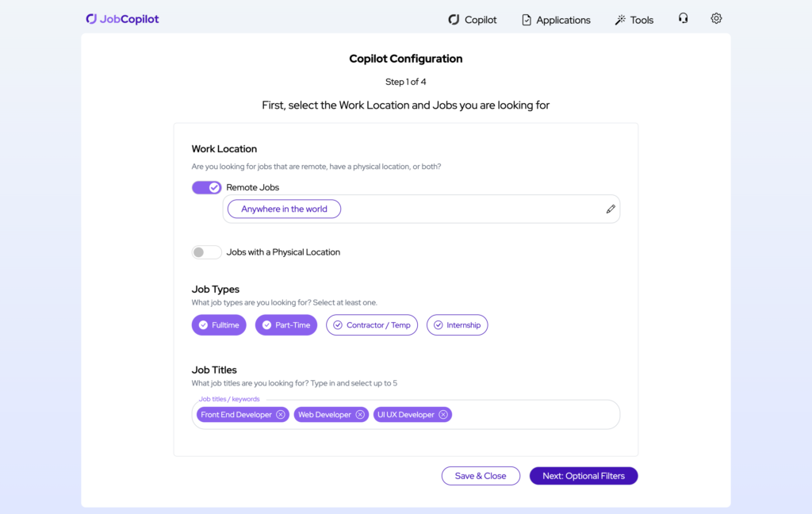Click the Anywhere in the world chip
This screenshot has width=812, height=514.
(x=284, y=209)
